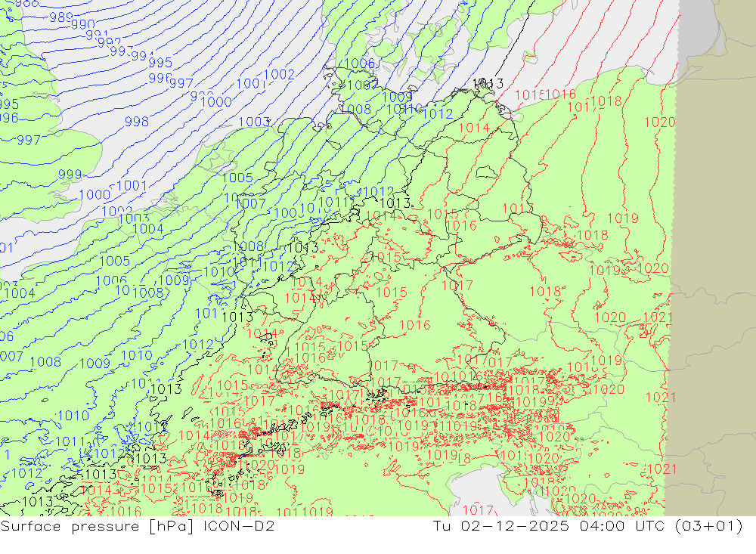Click the blue "1005" label over the Netherlands
Screen dimensions: 756x554
point(237,178)
